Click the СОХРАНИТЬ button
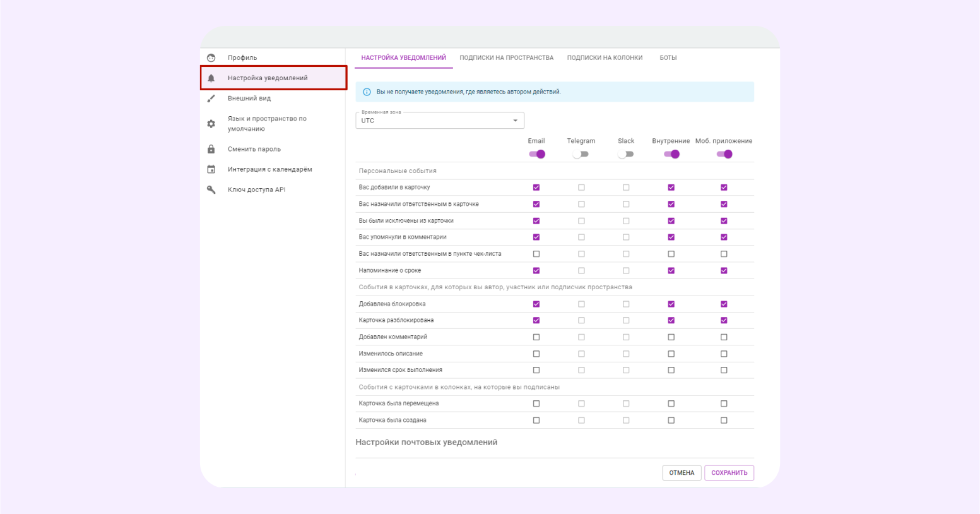The width and height of the screenshot is (980, 514). click(729, 473)
